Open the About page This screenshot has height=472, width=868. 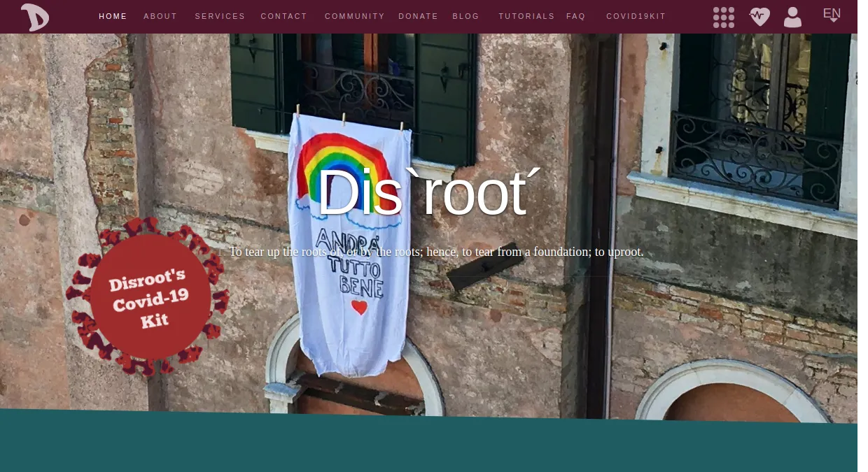[x=160, y=16]
